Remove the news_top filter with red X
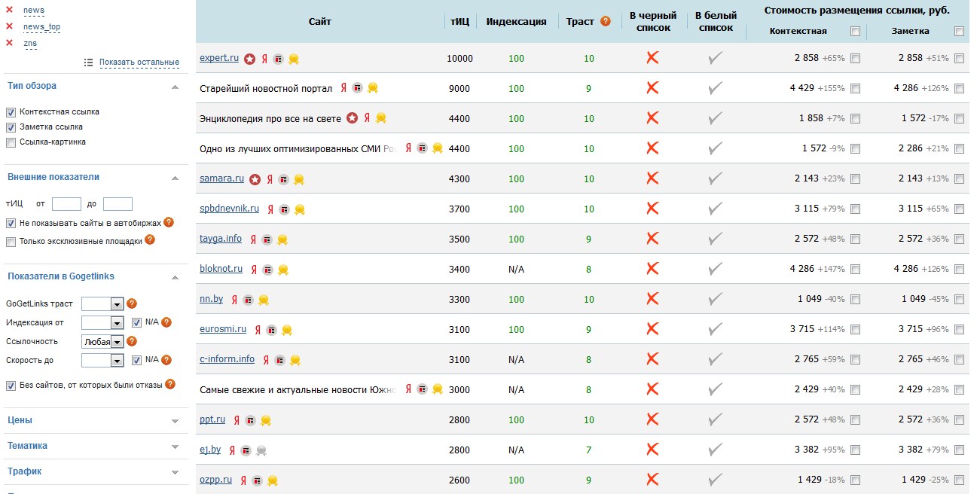This screenshot has width=980, height=494. [9, 26]
